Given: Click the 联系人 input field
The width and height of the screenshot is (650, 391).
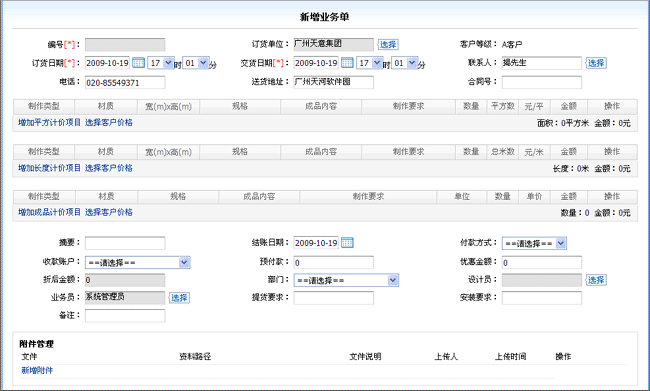Looking at the screenshot, I should [x=542, y=63].
